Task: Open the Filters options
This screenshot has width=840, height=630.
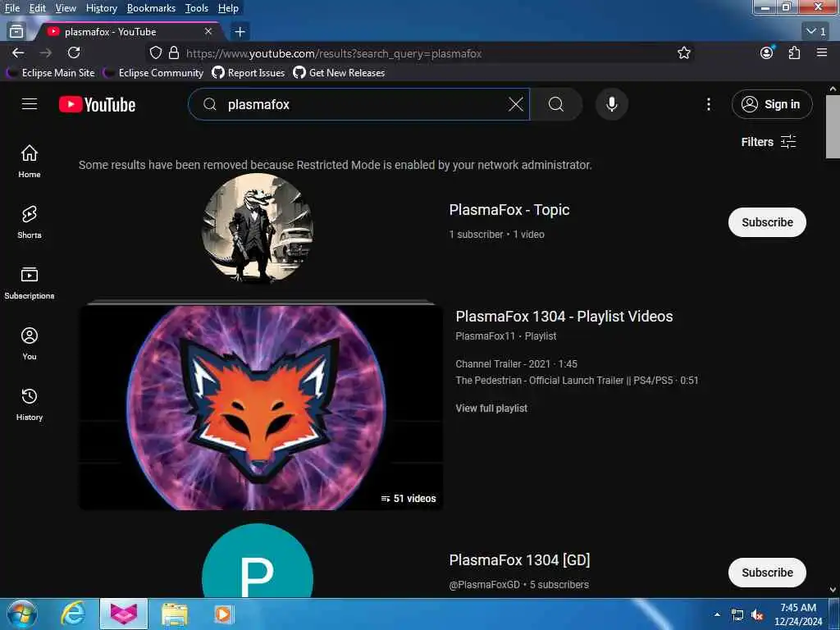Action: pos(768,142)
